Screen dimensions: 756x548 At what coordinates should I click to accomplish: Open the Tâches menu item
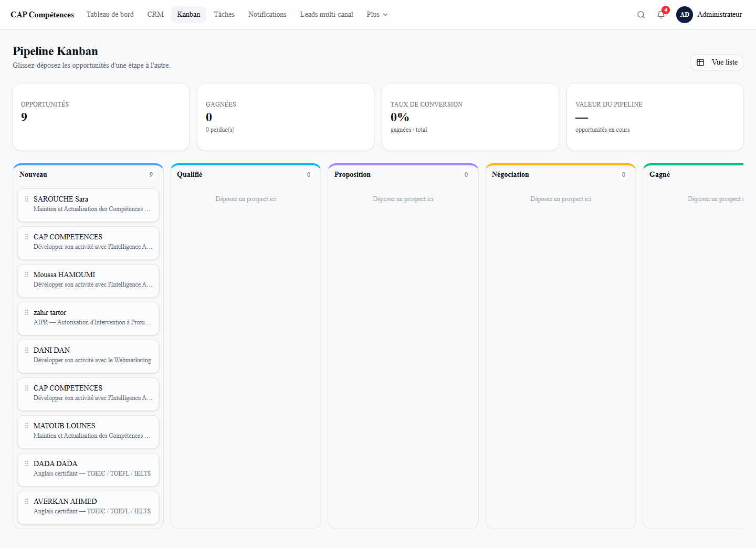[x=224, y=15]
